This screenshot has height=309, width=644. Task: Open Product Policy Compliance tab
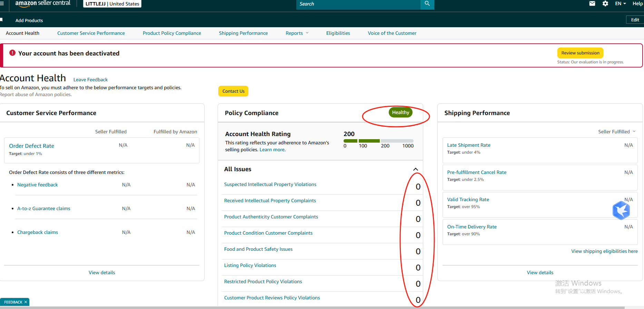tap(172, 33)
